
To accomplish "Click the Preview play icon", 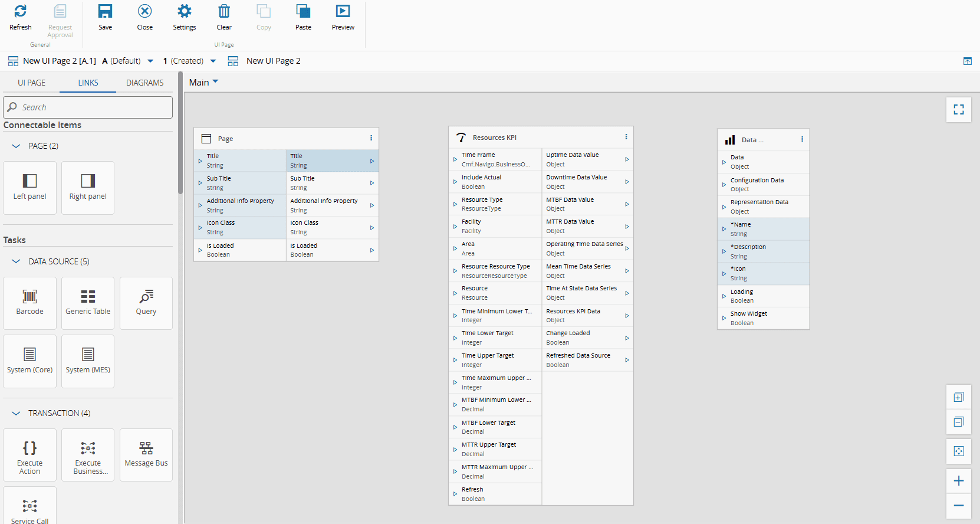I will click(x=343, y=17).
